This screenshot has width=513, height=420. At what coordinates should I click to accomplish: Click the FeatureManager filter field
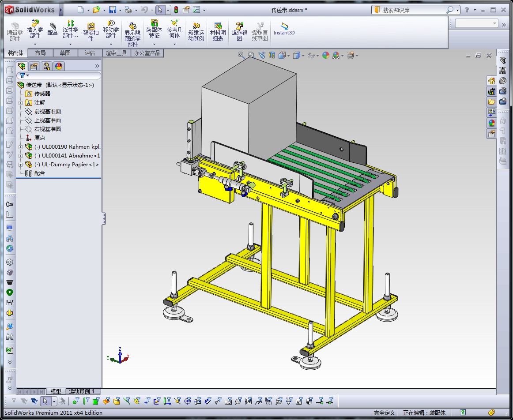click(x=59, y=75)
